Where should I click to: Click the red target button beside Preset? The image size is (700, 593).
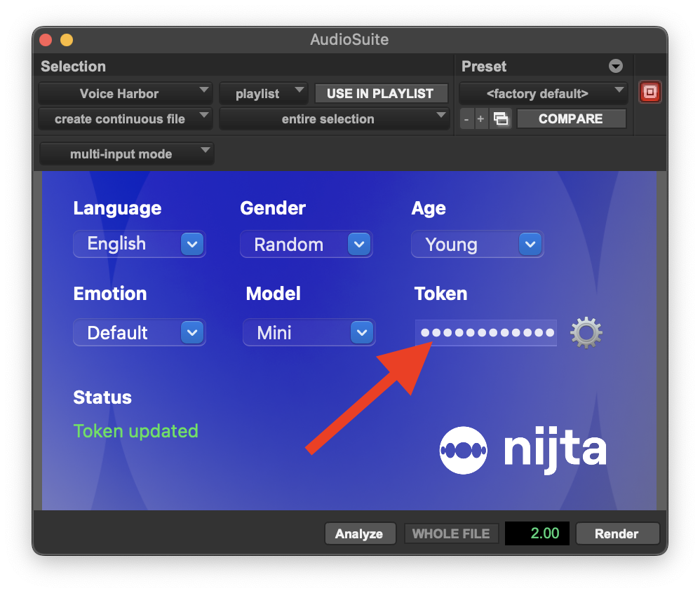649,93
